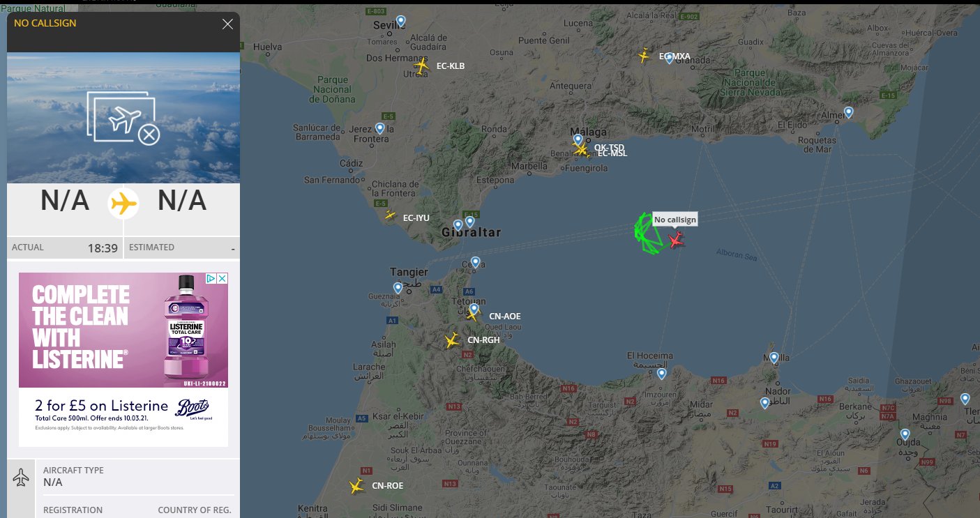The image size is (980, 518).
Task: Click the Seville airport pin
Action: (x=400, y=22)
